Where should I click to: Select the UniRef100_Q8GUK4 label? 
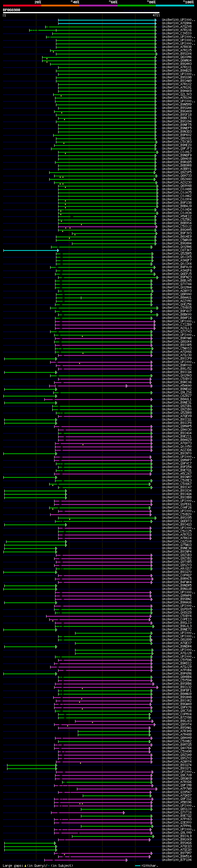pos(177,342)
